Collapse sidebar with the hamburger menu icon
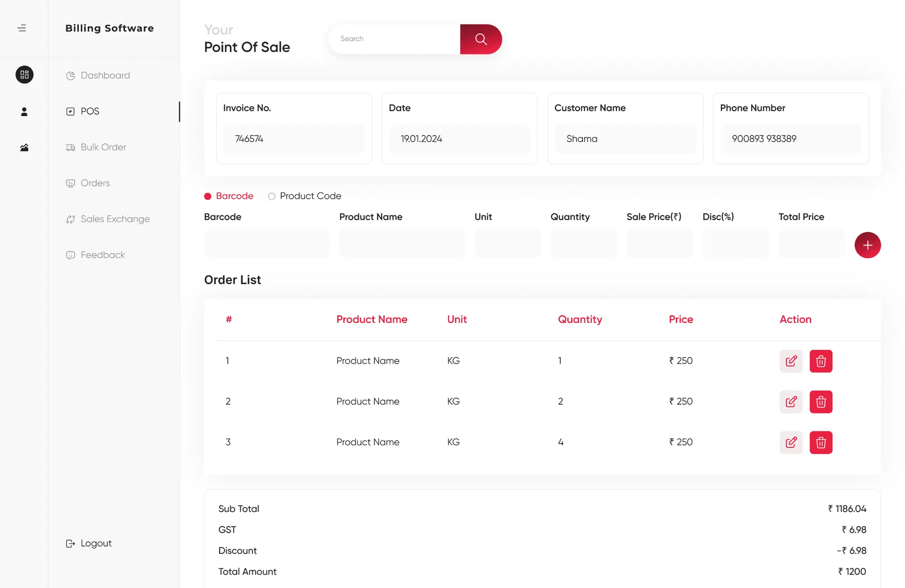The height and width of the screenshot is (588, 905). coord(22,28)
